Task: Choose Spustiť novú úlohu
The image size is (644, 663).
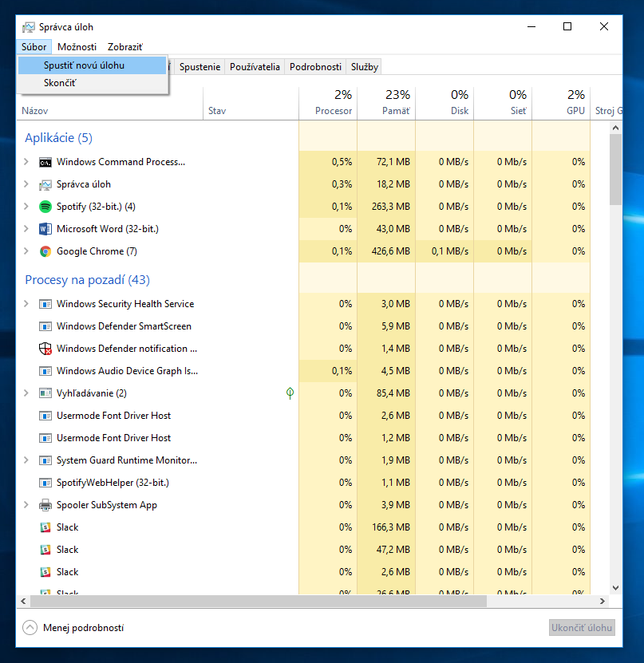Action: pyautogui.click(x=93, y=65)
